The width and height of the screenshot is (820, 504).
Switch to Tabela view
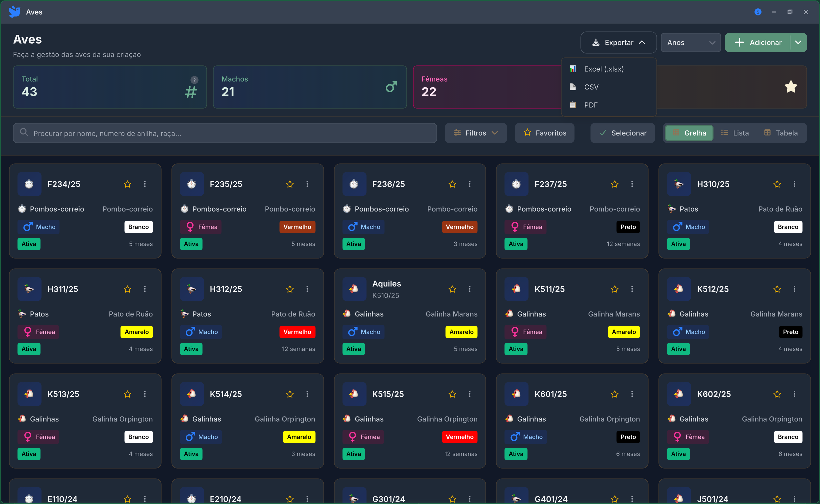tap(781, 133)
